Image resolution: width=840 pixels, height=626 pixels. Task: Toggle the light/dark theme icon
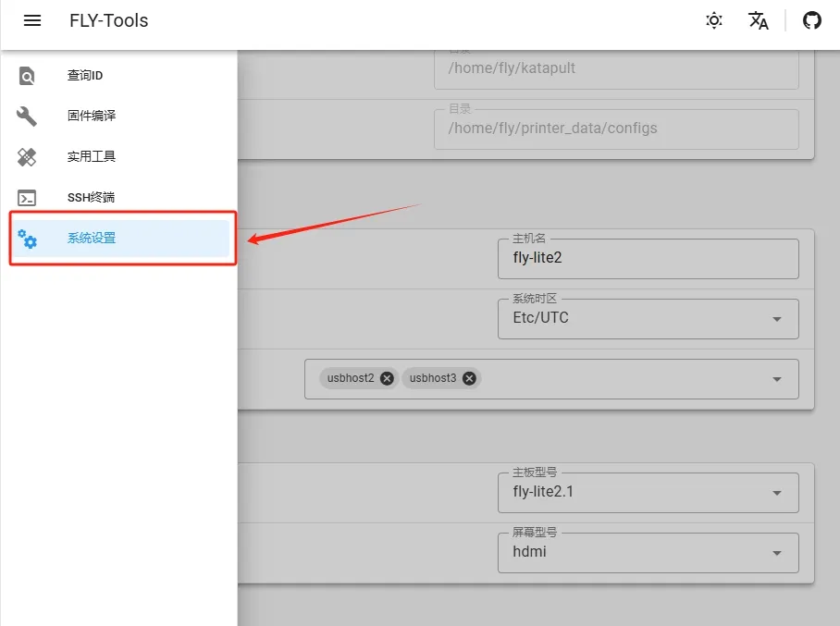[x=714, y=20]
